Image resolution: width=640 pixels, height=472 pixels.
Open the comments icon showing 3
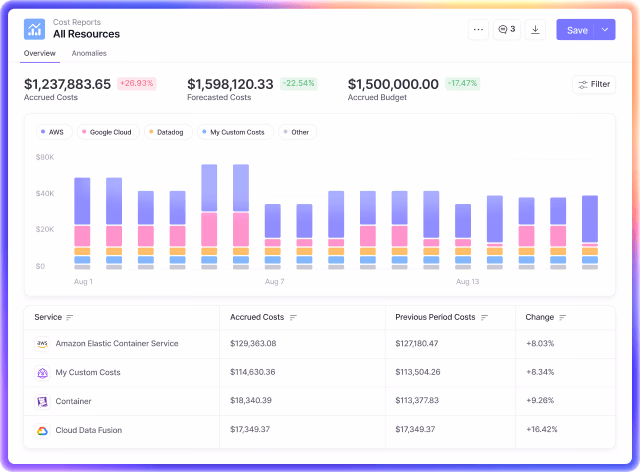507,29
